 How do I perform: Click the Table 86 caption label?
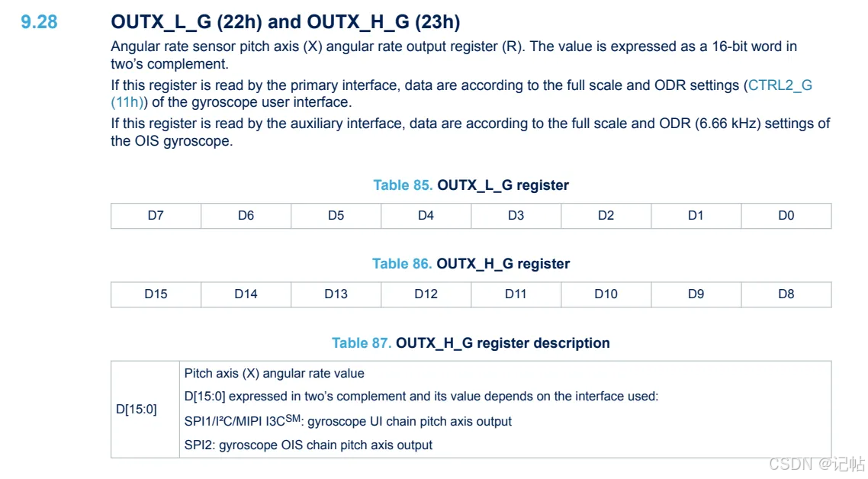pyautogui.click(x=402, y=264)
